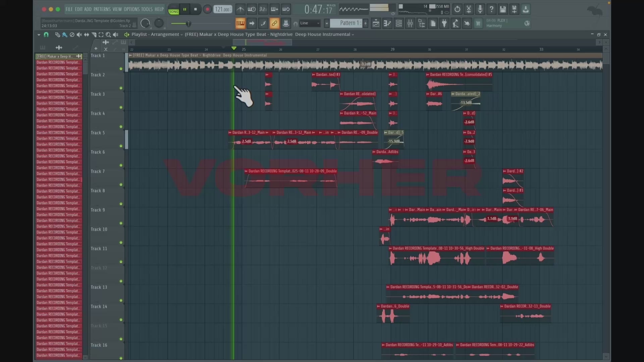Screen dimensions: 644x362
Task: Click the song position slider handle
Action: (x=189, y=23)
